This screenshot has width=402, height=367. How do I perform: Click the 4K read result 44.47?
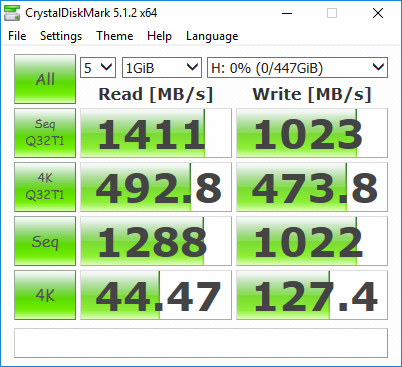[156, 295]
